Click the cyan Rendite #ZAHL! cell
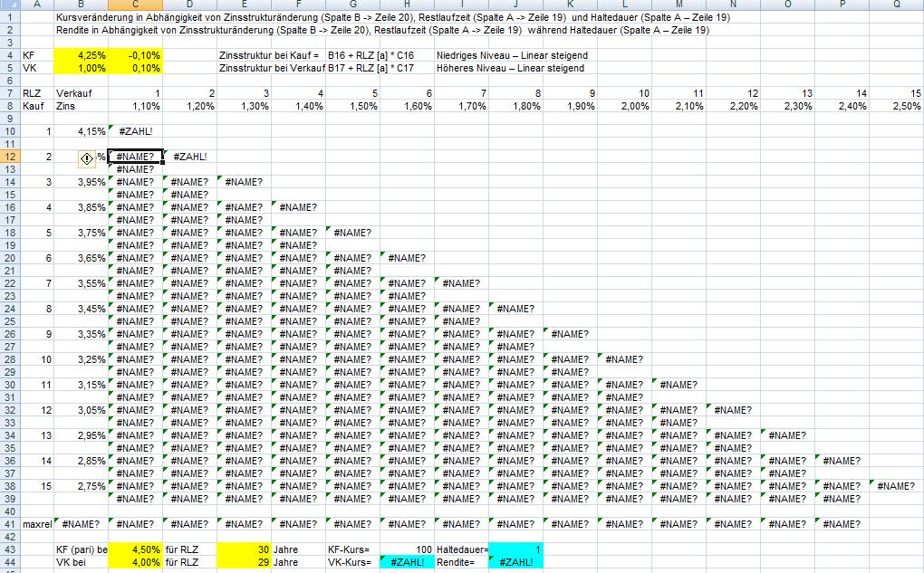 click(515, 562)
